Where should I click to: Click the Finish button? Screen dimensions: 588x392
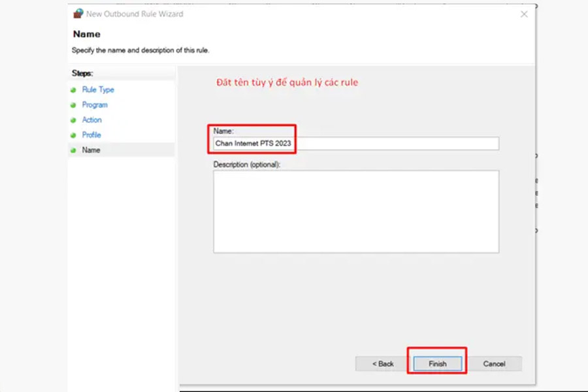437,363
